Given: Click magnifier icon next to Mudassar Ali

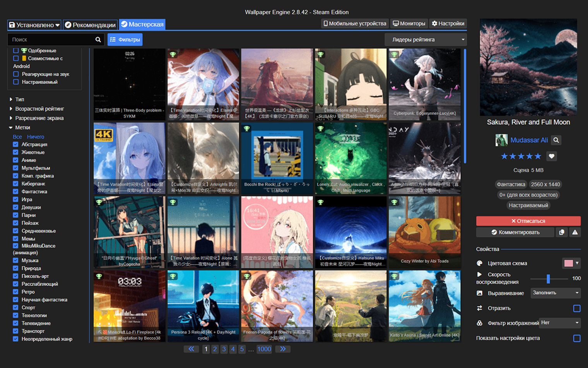Looking at the screenshot, I should pos(556,140).
